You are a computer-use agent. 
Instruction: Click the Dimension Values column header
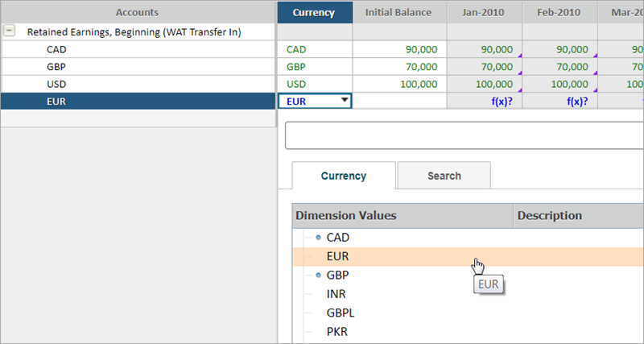coord(402,215)
